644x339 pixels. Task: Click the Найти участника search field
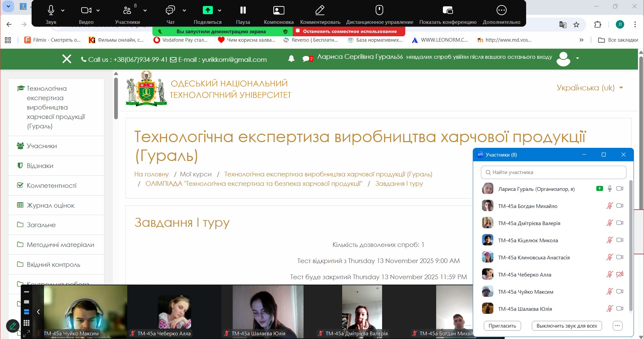click(x=553, y=172)
